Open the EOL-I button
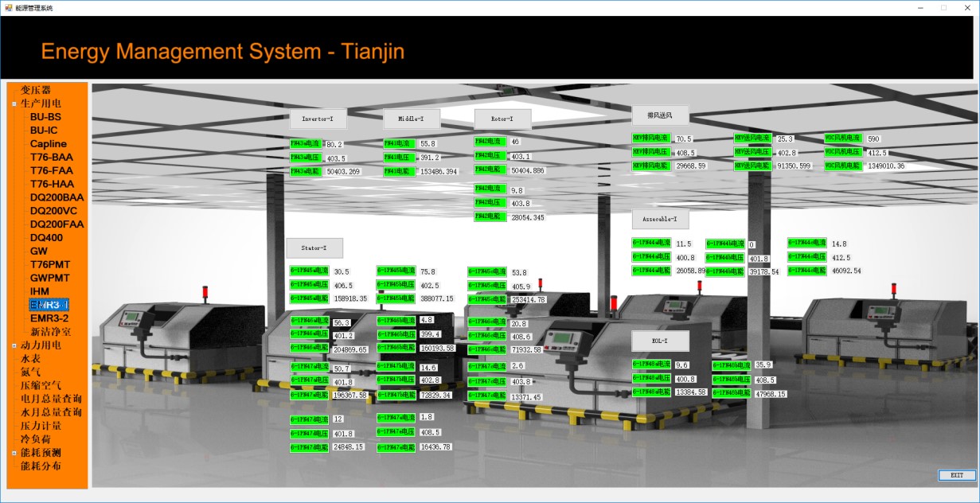Screen dimensions: 980x503 [x=660, y=341]
